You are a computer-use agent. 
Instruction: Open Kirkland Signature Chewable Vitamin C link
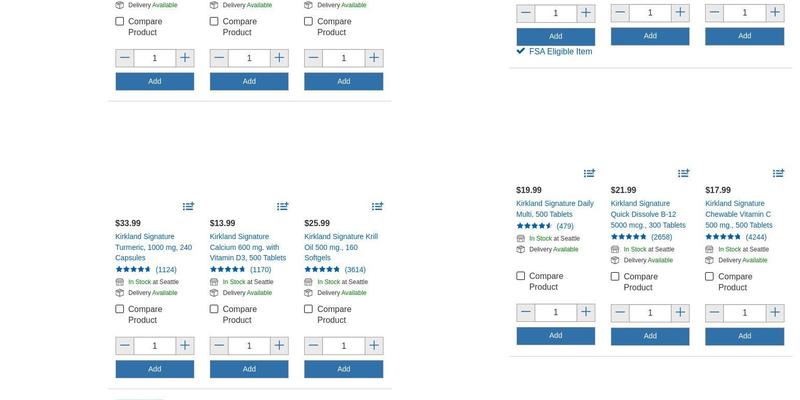click(738, 214)
